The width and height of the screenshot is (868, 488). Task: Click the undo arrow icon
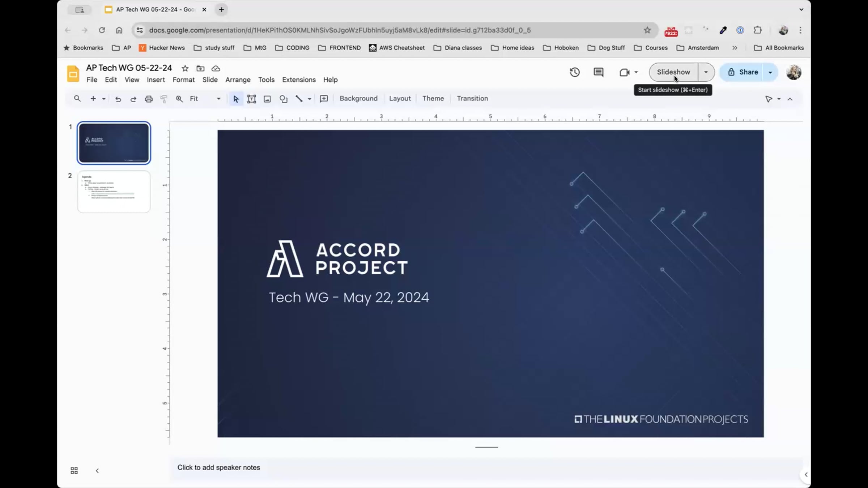click(x=118, y=99)
